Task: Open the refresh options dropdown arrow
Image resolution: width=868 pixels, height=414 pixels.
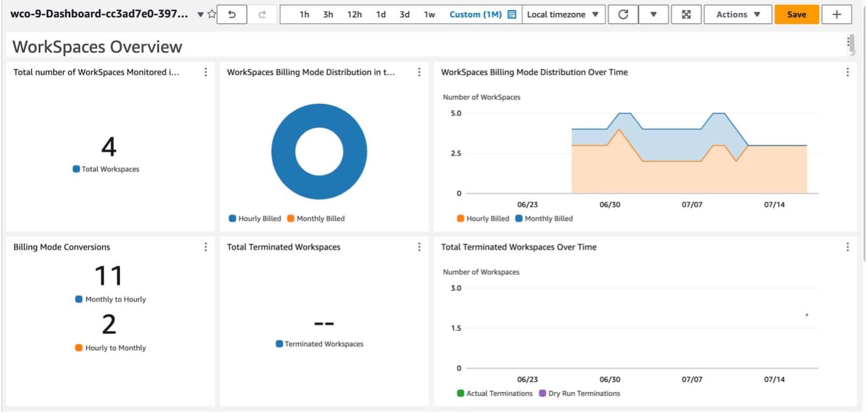Action: click(x=653, y=15)
